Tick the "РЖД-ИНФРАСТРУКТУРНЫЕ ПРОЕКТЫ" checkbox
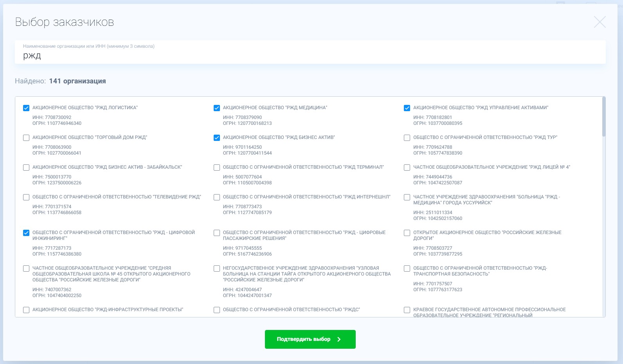Viewport: 623px width, 364px height. point(26,310)
